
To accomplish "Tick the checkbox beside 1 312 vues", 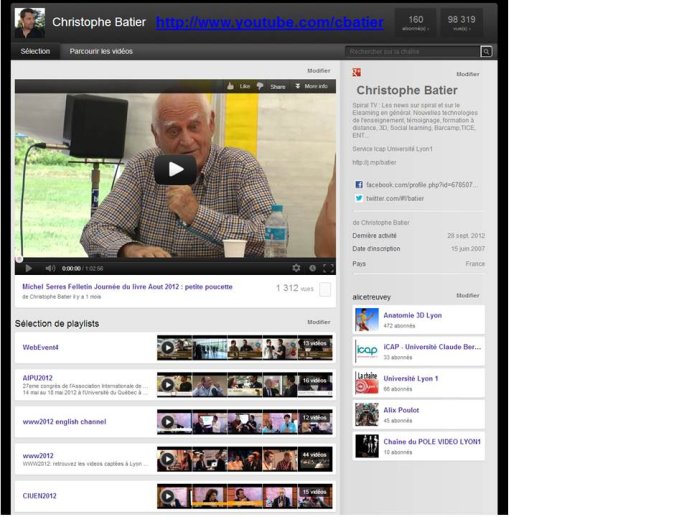I will coord(325,289).
